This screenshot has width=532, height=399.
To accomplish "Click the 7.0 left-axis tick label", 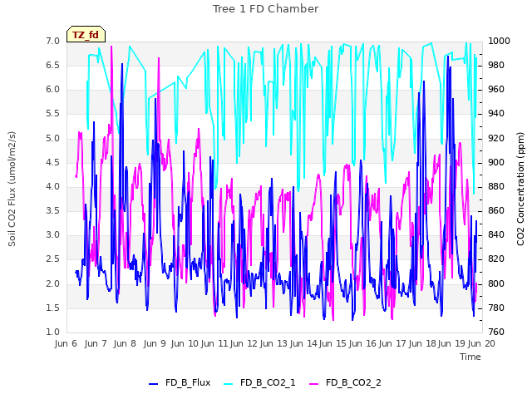I will 52,41.
